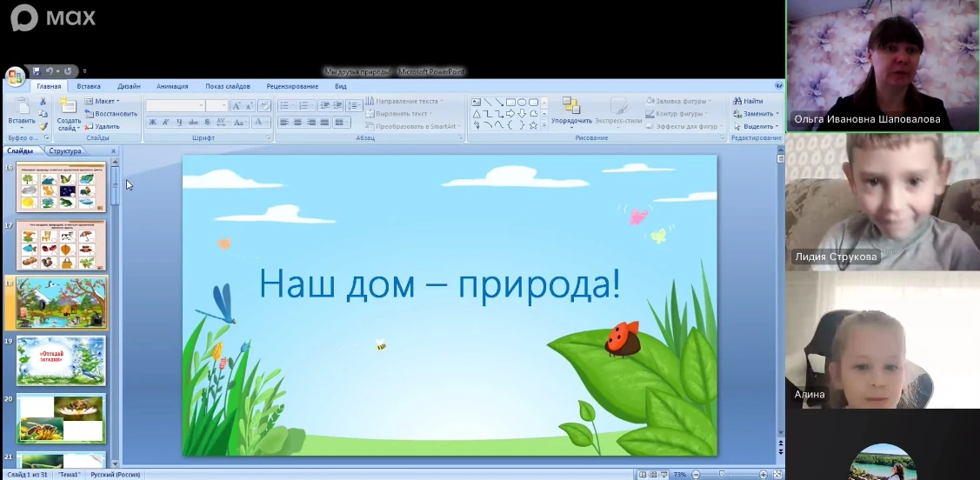Select the Right Arrow shape in gallery
This screenshot has width=980, height=480.
pyautogui.click(x=510, y=113)
